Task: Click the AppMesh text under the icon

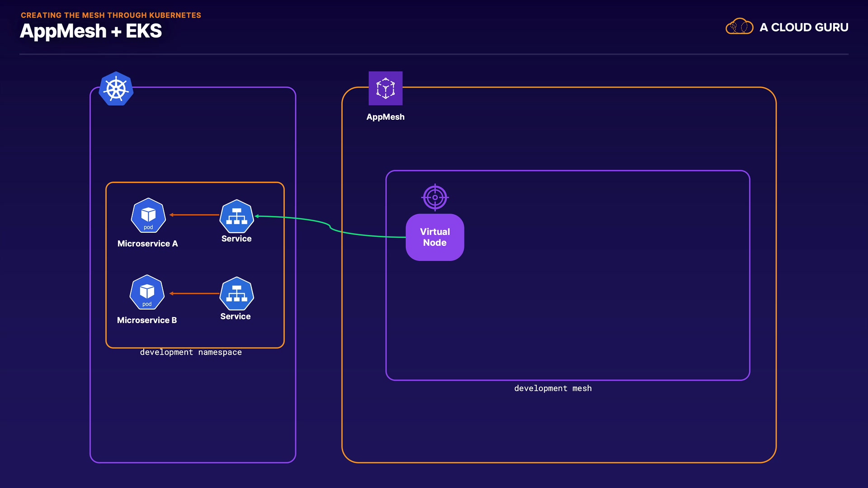Action: pos(385,117)
